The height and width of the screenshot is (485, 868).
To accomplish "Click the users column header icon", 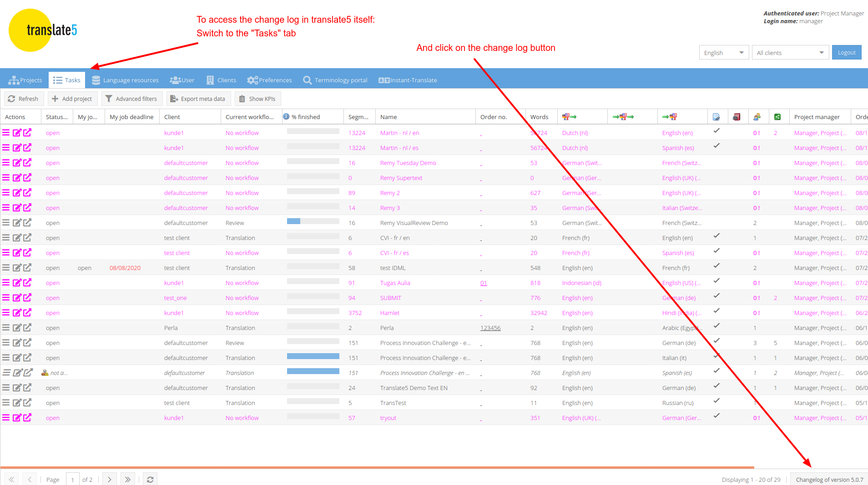I will [757, 117].
